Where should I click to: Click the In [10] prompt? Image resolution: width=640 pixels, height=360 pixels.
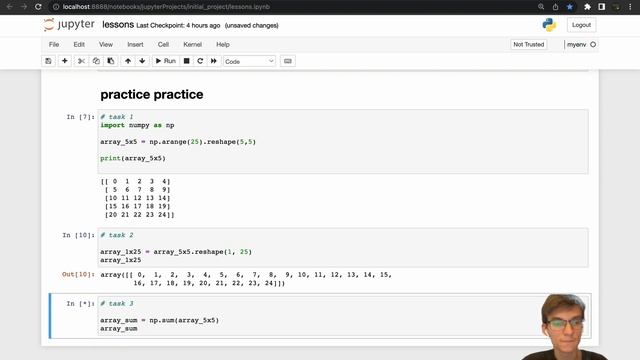[x=78, y=236]
